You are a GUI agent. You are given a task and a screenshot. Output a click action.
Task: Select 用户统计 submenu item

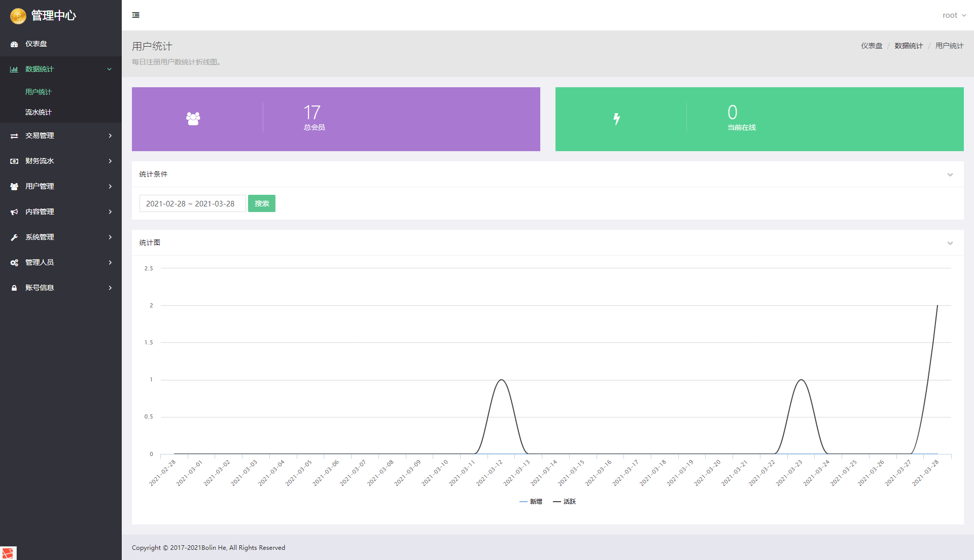click(x=39, y=92)
